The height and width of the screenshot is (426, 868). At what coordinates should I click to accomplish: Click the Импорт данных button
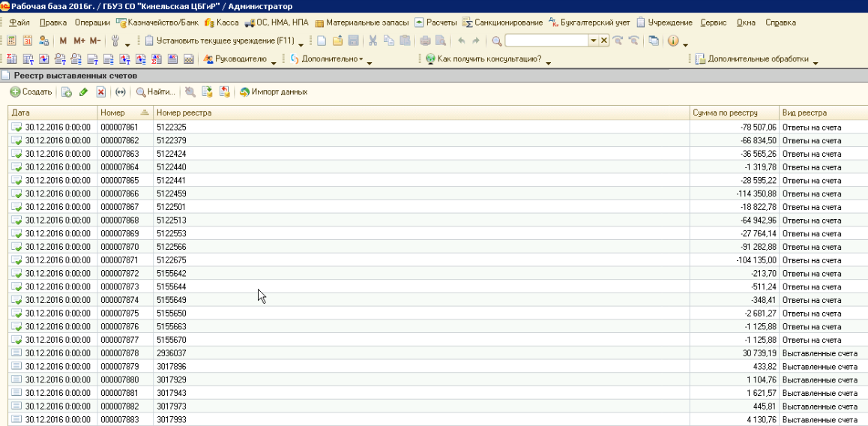[273, 92]
